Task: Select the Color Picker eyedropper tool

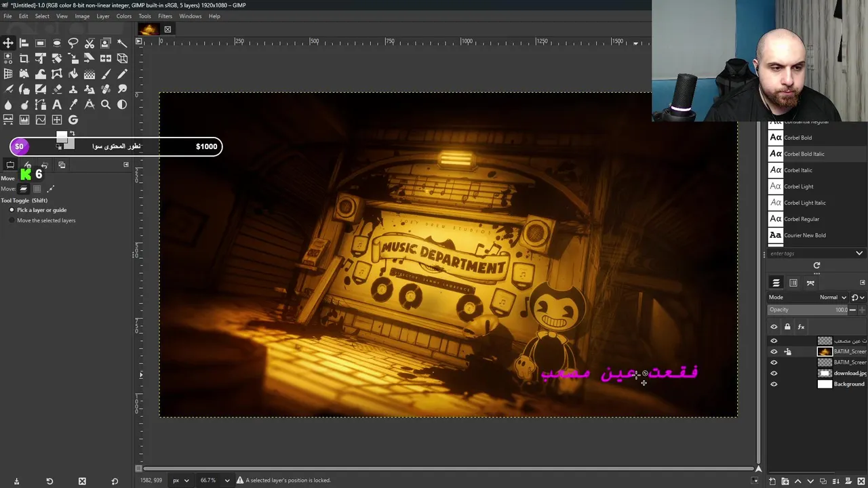Action: coord(73,104)
